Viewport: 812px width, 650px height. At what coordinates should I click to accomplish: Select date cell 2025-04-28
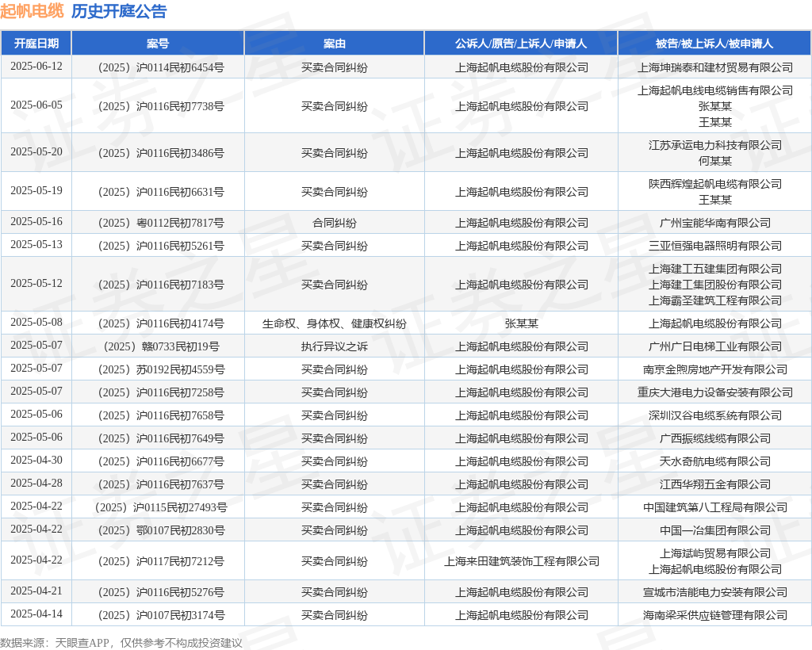[36, 484]
